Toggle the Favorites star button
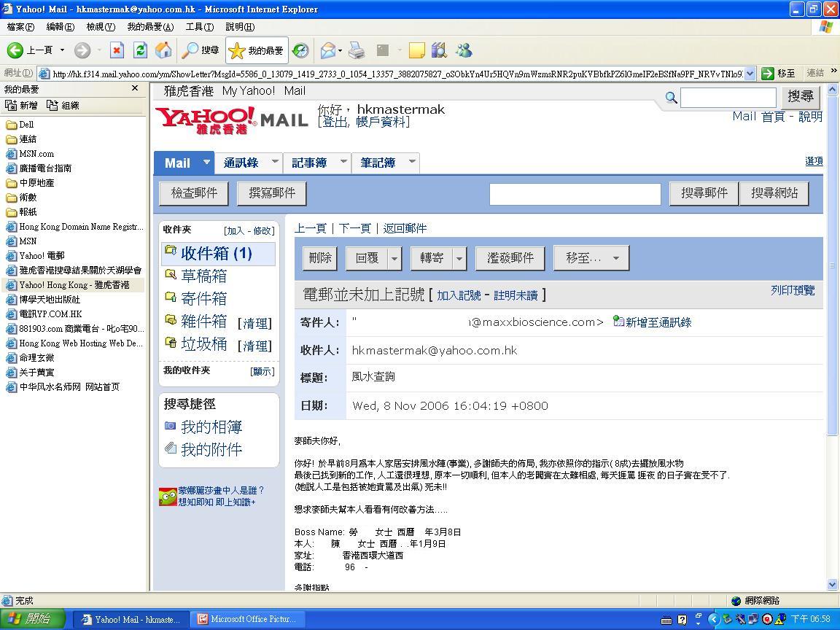Screen dimensions: 840x630 (x=257, y=50)
